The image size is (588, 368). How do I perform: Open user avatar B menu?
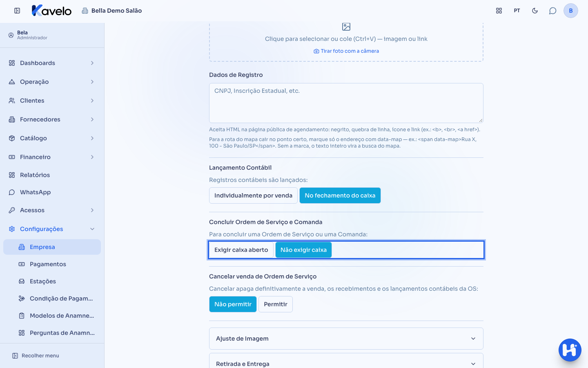[571, 11]
